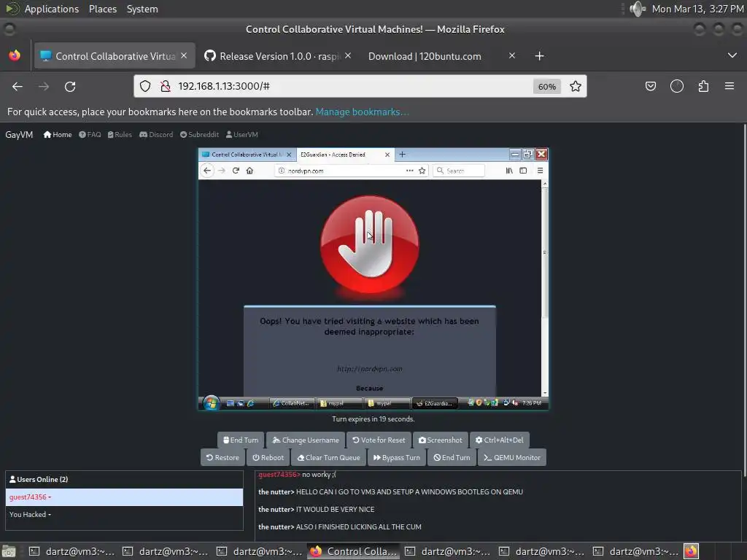The height and width of the screenshot is (560, 747).
Task: Open the CollabNet taskbar item in VM
Action: [x=292, y=403]
